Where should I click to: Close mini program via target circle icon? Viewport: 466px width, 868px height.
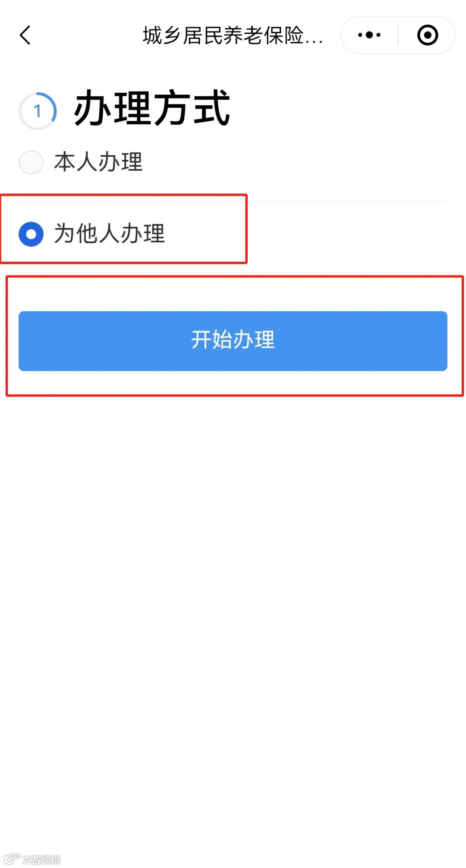[428, 35]
